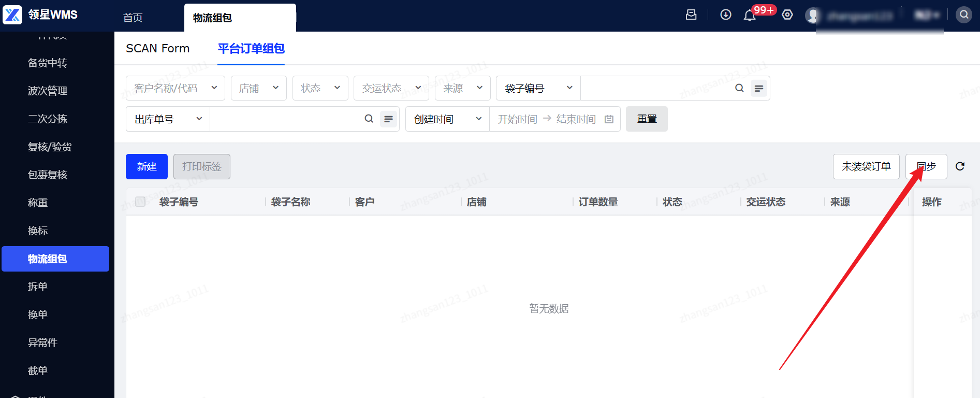
Task: Open the 状态 filter dropdown
Action: (320, 88)
